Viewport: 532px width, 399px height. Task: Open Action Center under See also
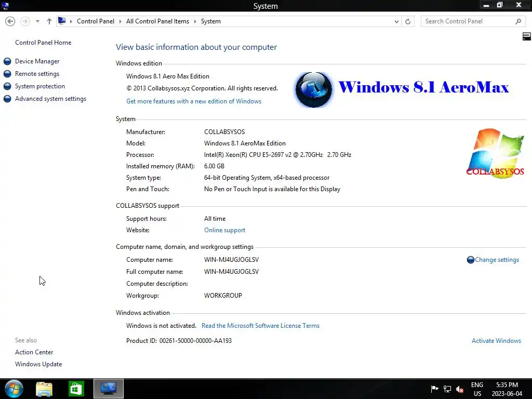click(x=34, y=352)
